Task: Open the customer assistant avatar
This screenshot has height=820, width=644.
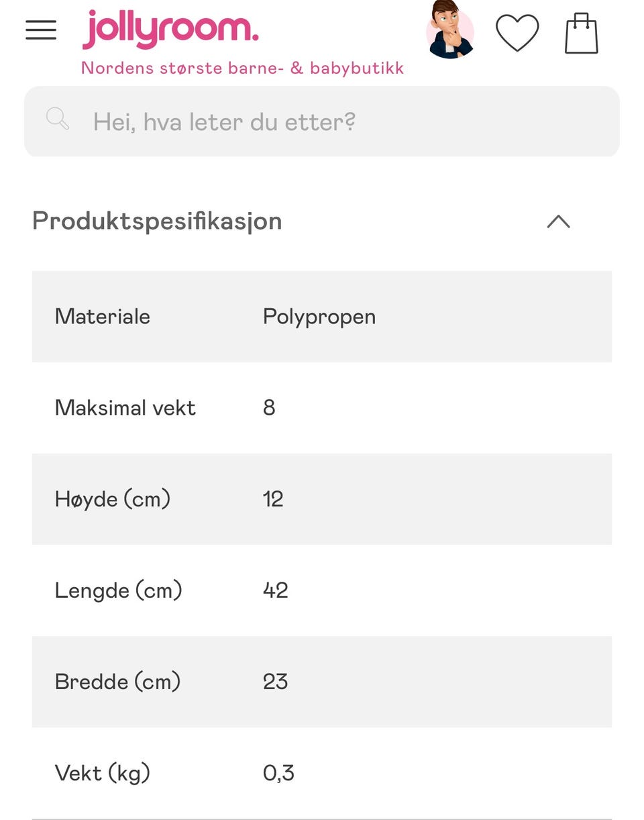Action: point(449,30)
